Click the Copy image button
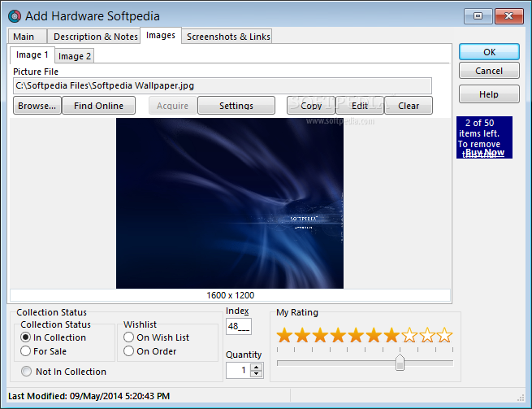 311,106
